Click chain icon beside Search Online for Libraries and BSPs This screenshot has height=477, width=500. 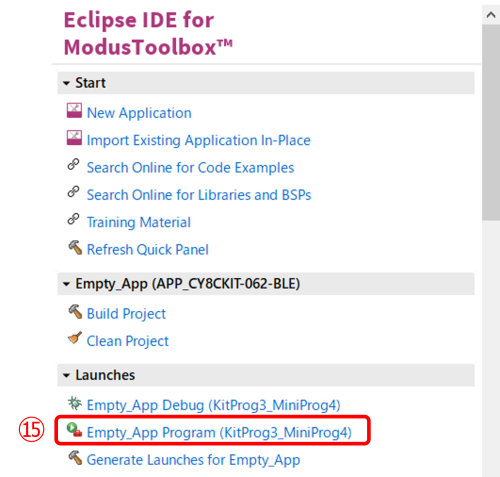tap(73, 192)
